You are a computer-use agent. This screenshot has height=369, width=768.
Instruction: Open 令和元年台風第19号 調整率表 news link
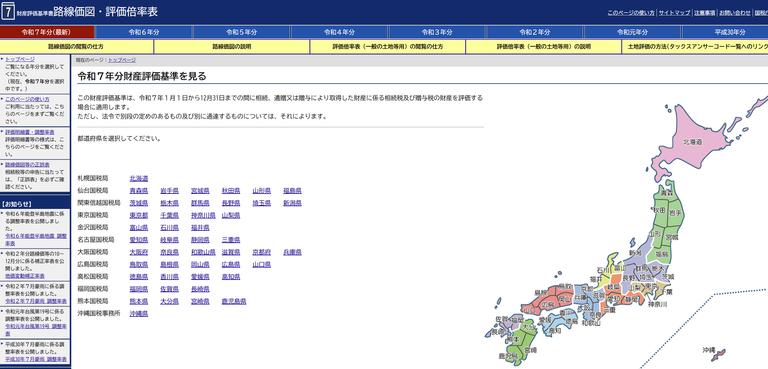coord(36,329)
